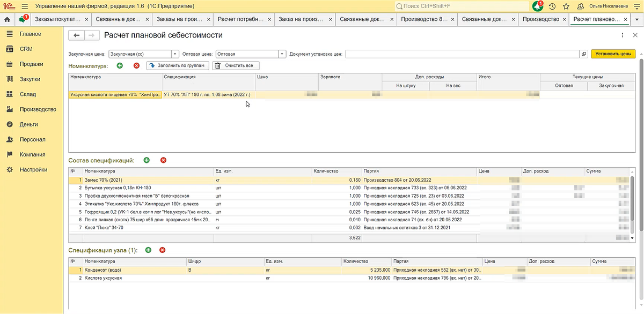Screen dimensions: 644x314
Task: Delete selected row in Номенклатура section
Action: click(x=136, y=65)
